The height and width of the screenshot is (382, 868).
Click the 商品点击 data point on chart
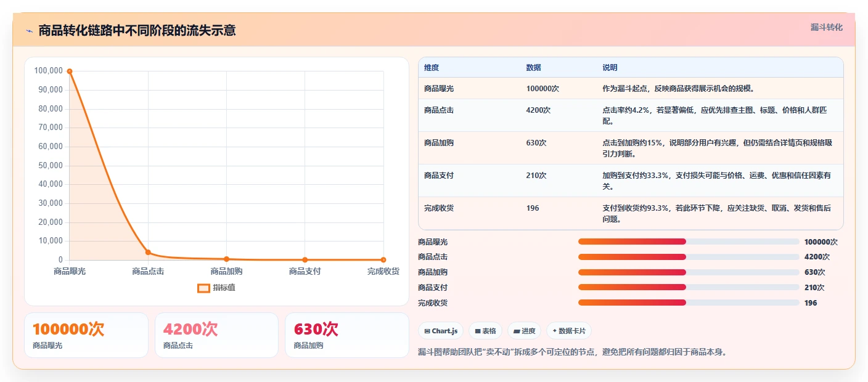[x=148, y=252]
